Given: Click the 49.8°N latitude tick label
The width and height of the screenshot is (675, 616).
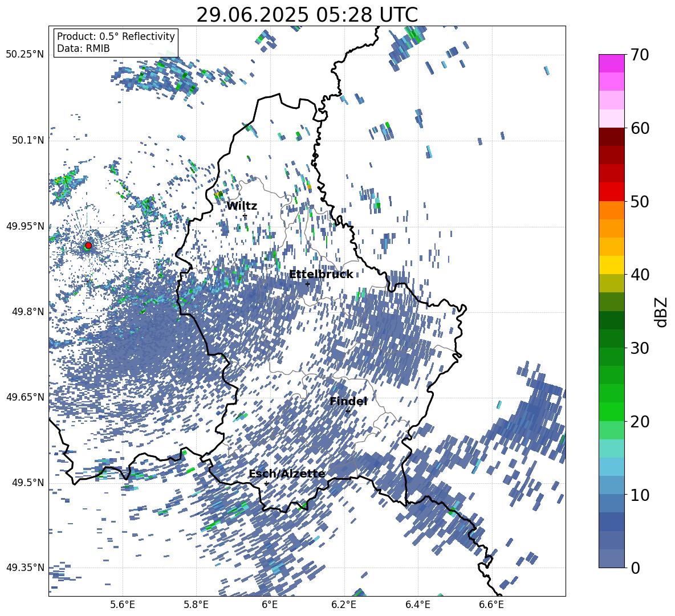Looking at the screenshot, I should coord(28,312).
